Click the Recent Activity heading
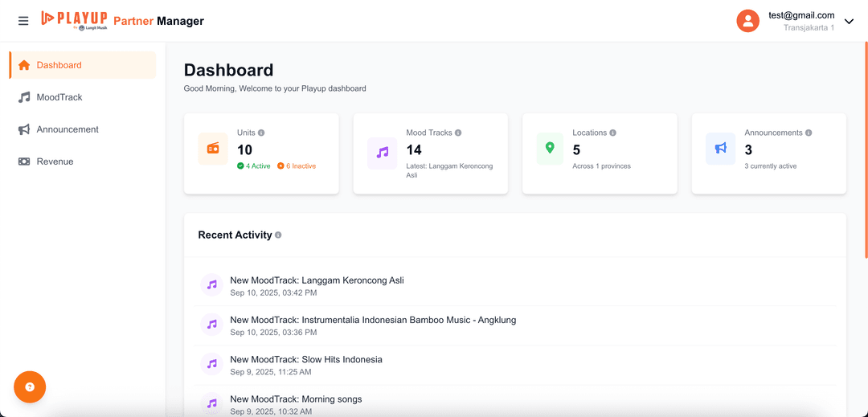 click(235, 235)
